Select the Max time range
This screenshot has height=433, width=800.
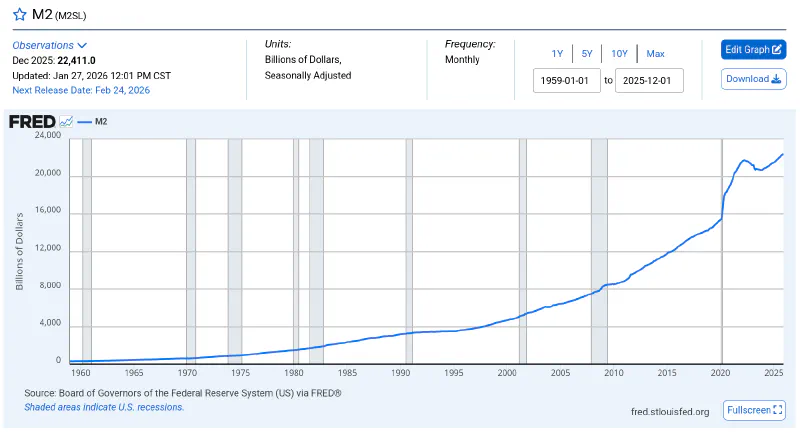click(x=655, y=54)
